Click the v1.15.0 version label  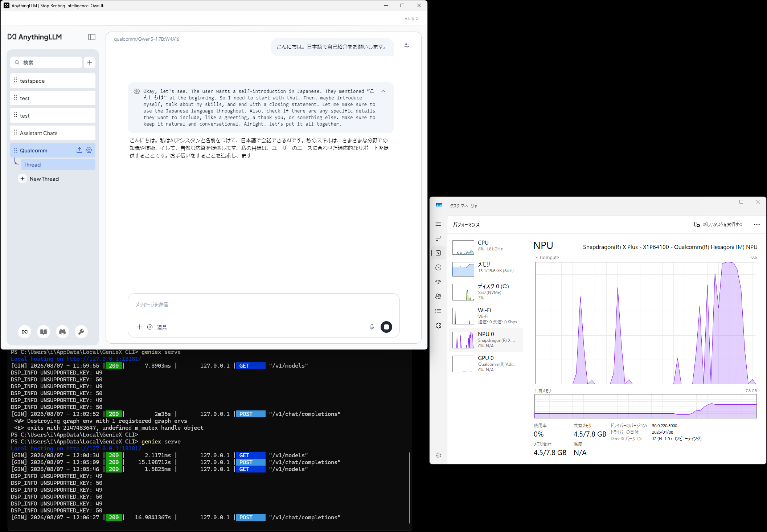411,19
